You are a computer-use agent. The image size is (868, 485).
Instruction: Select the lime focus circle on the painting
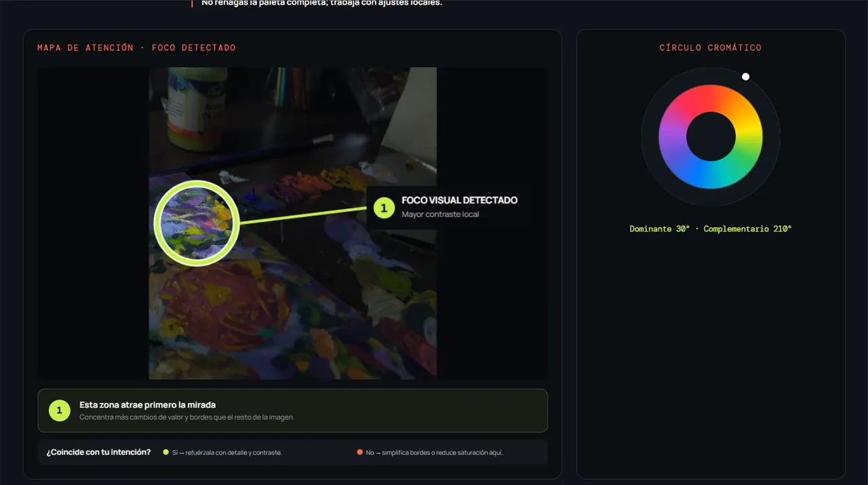point(197,222)
